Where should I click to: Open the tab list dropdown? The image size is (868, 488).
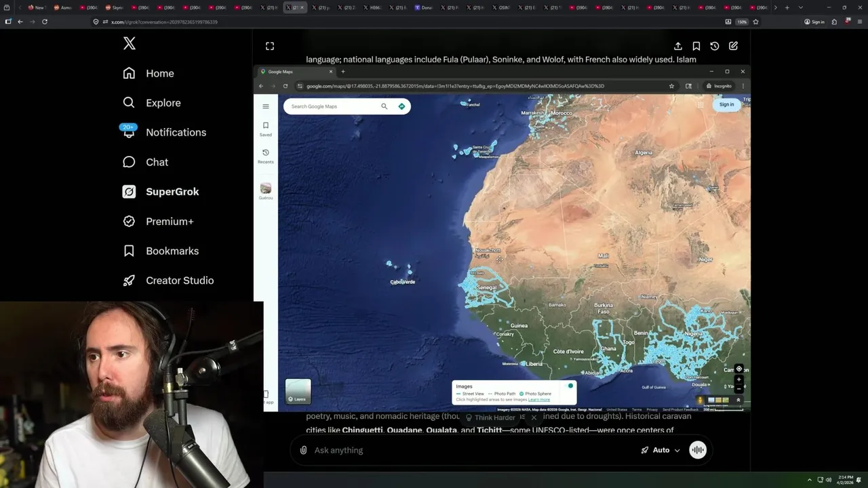801,7
